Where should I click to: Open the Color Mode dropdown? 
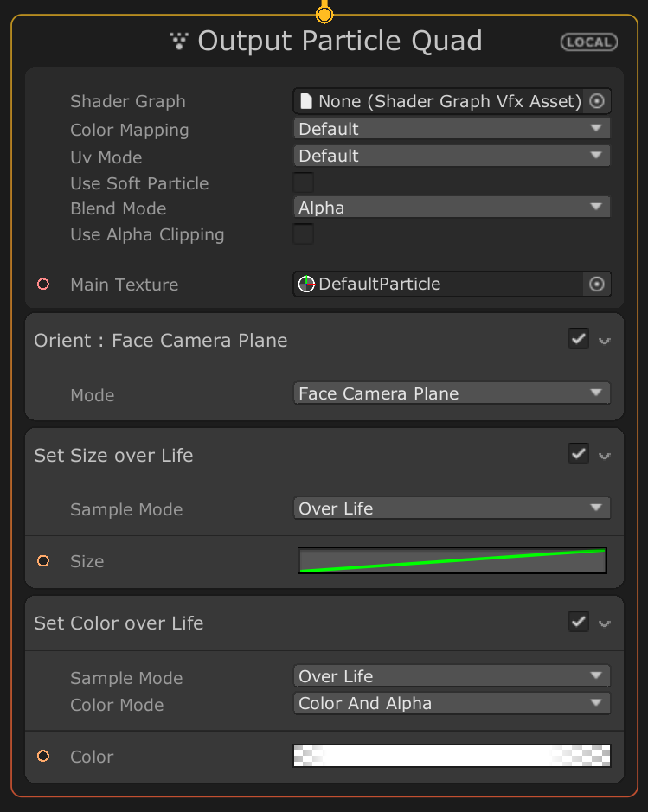click(x=452, y=703)
